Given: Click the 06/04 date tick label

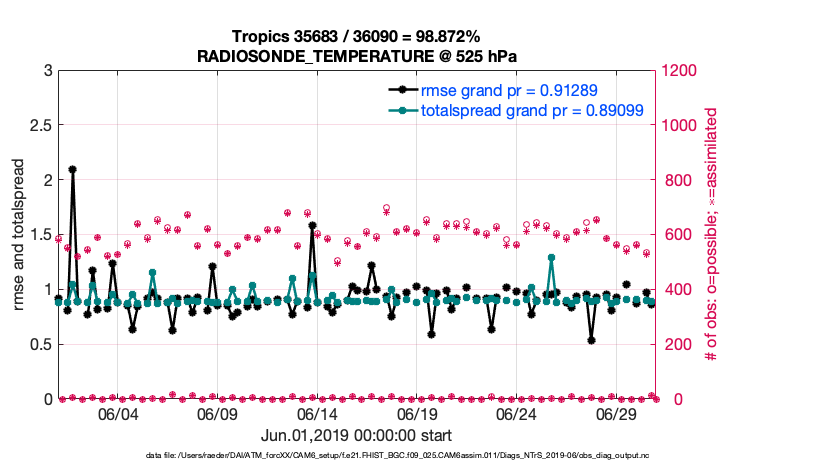Looking at the screenshot, I should [x=117, y=414].
